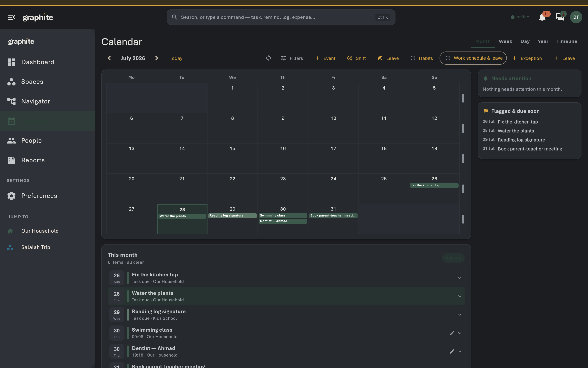Add an Exception
The height and width of the screenshot is (368, 588).
click(527, 58)
